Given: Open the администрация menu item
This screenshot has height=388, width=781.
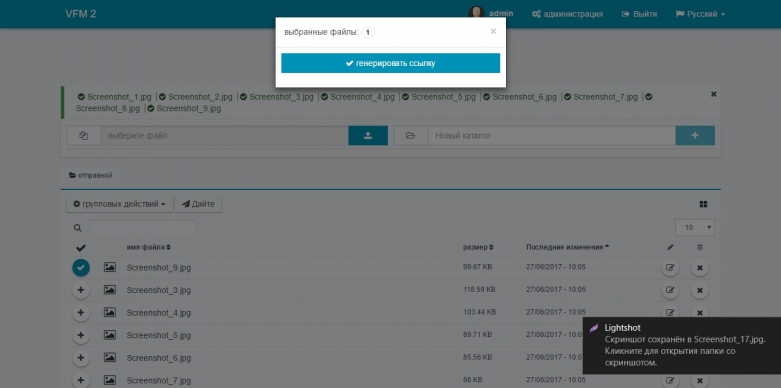Looking at the screenshot, I should 567,14.
